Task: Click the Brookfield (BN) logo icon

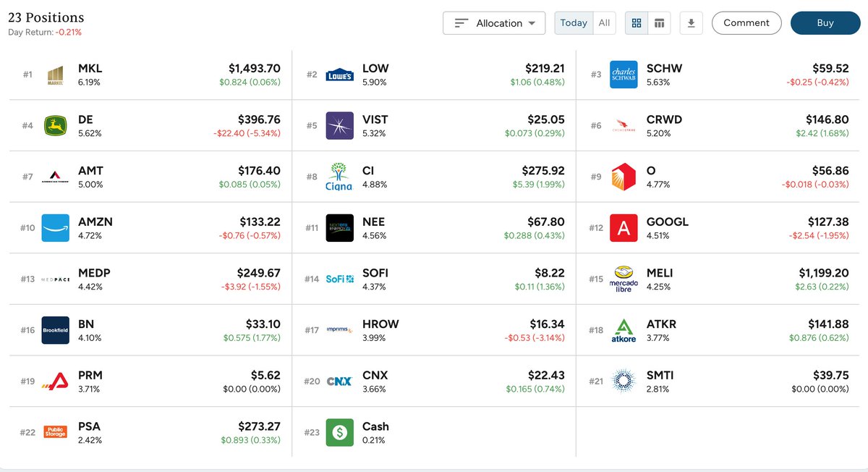Action: (x=56, y=330)
